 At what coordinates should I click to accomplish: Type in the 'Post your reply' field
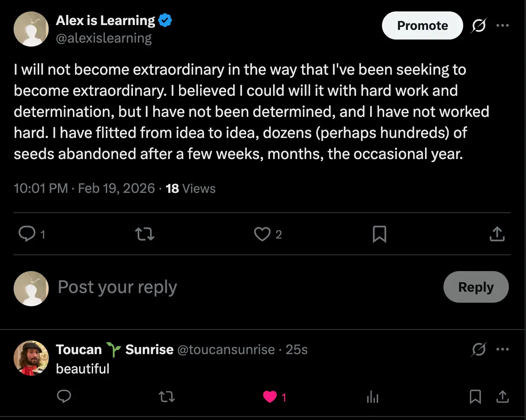(x=220, y=287)
